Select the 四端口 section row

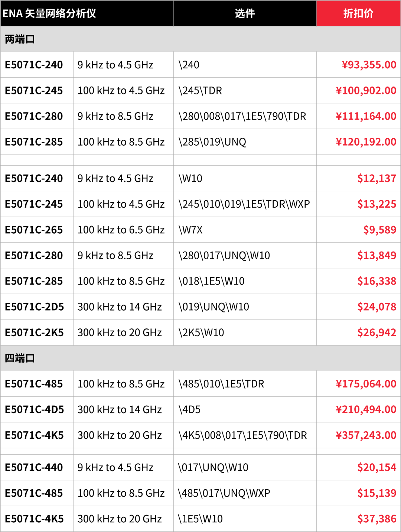200,358
